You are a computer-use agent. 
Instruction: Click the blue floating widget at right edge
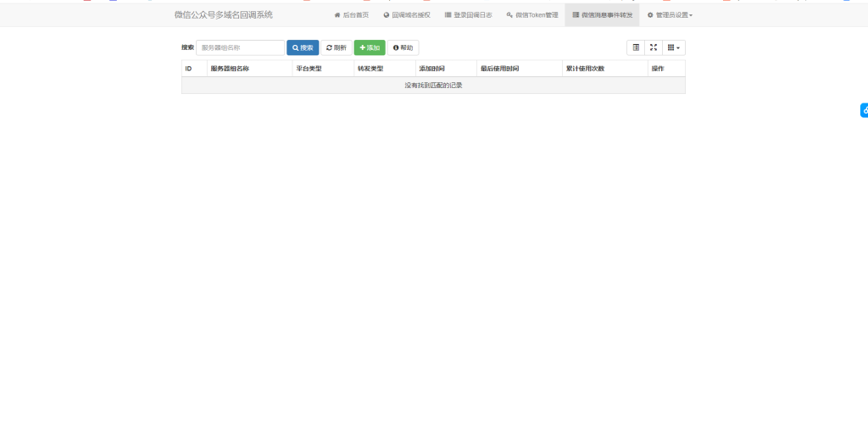[x=864, y=110]
